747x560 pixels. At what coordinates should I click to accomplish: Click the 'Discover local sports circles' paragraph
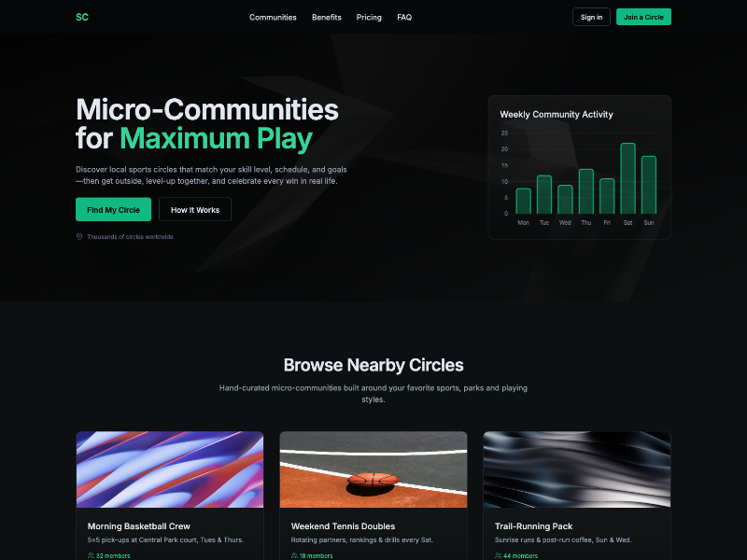[x=212, y=175]
